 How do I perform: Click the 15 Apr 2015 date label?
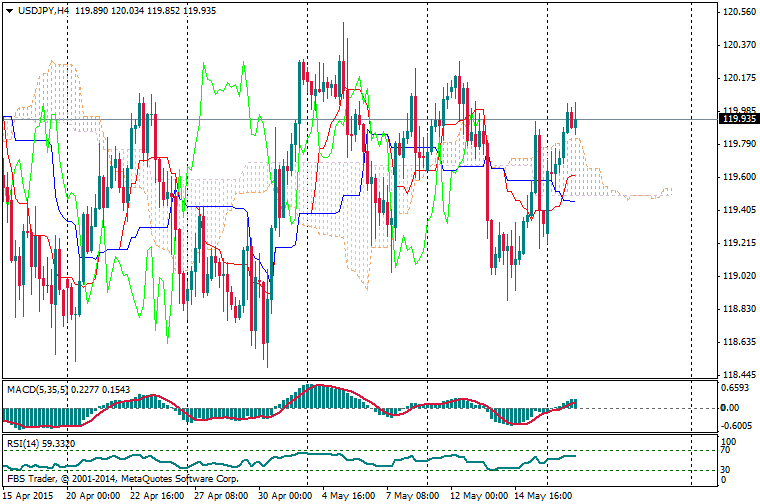(x=28, y=496)
